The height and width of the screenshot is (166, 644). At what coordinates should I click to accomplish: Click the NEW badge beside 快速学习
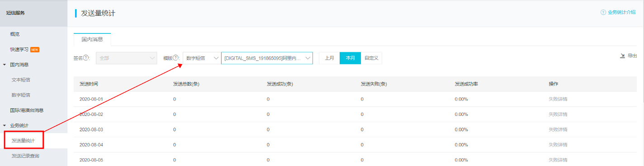click(x=35, y=50)
